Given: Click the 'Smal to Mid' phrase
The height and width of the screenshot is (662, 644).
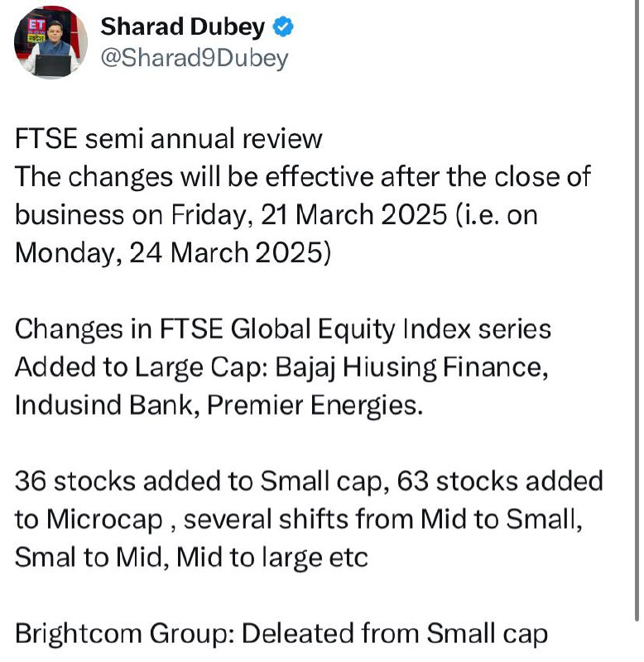Looking at the screenshot, I should pos(89,557).
